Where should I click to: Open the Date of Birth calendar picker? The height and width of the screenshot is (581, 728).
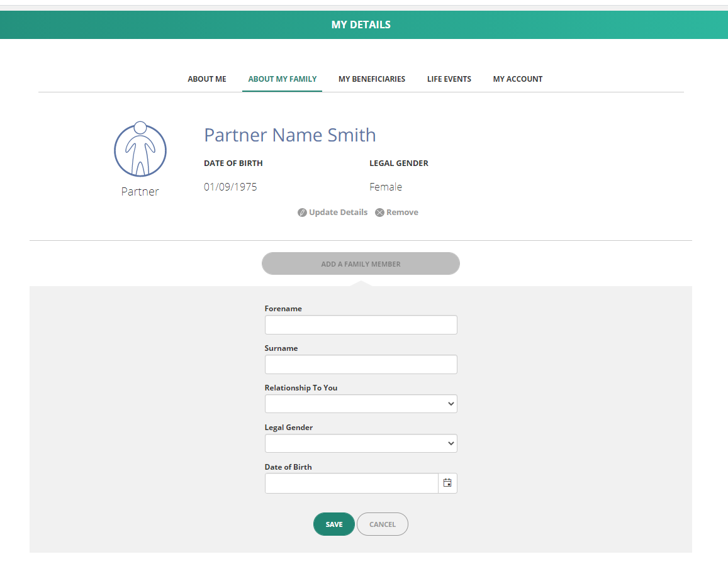[x=447, y=483]
